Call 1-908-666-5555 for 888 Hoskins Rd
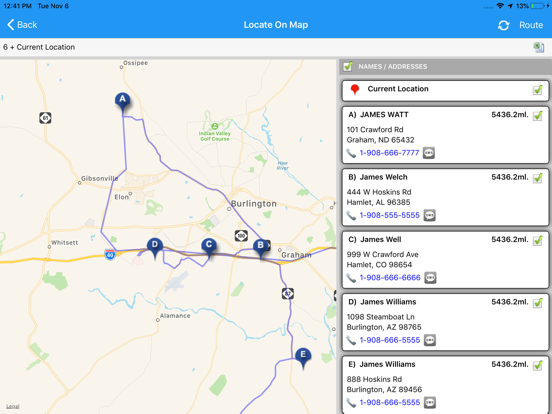 (390, 402)
